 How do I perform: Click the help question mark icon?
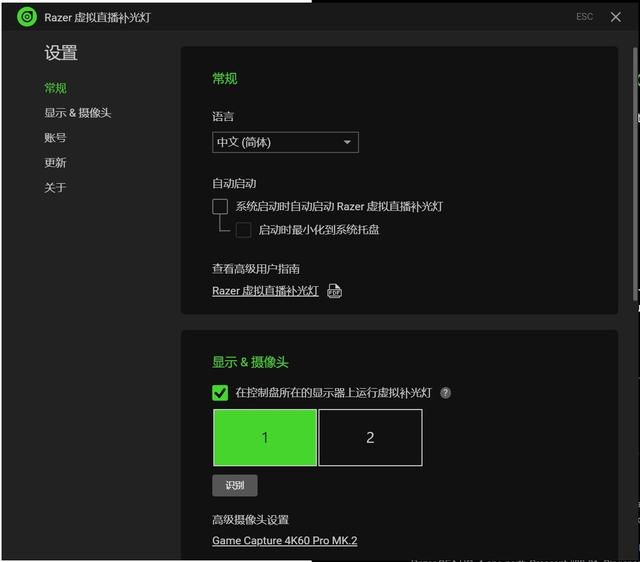click(x=445, y=393)
